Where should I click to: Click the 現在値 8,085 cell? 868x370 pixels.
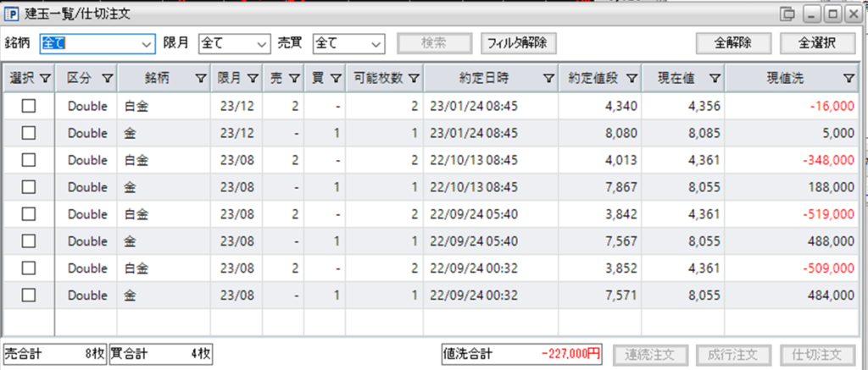tap(683, 133)
